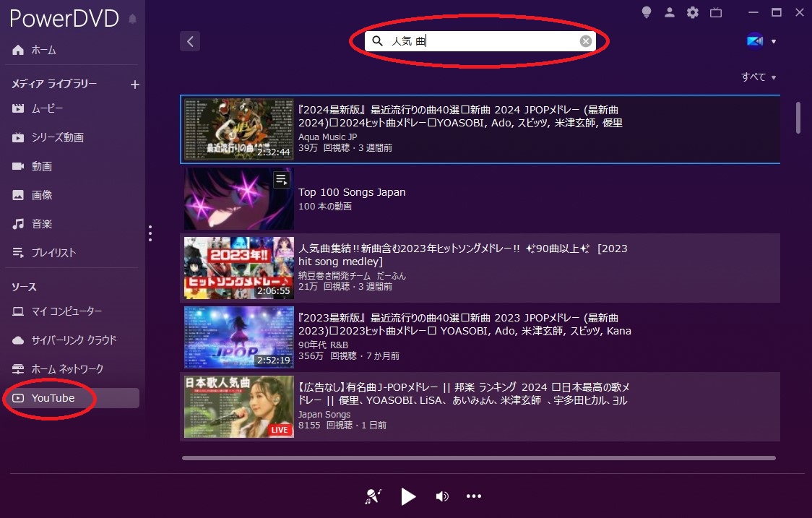Open the Top 100 Songs Japan playlist thumbnail

coord(238,199)
